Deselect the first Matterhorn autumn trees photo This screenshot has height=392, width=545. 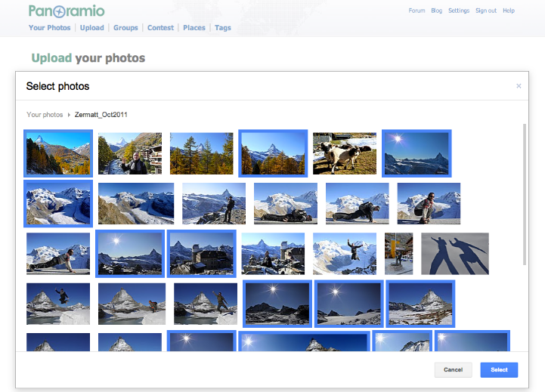coord(58,153)
